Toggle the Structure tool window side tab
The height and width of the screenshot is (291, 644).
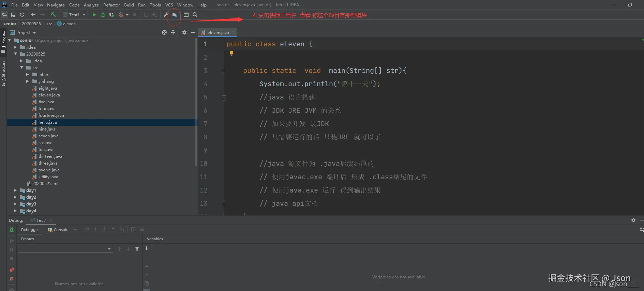click(3, 73)
